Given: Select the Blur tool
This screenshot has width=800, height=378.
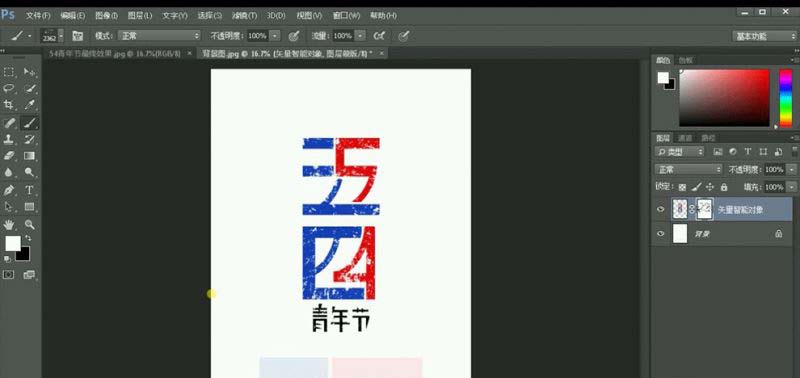Looking at the screenshot, I should click(9, 172).
